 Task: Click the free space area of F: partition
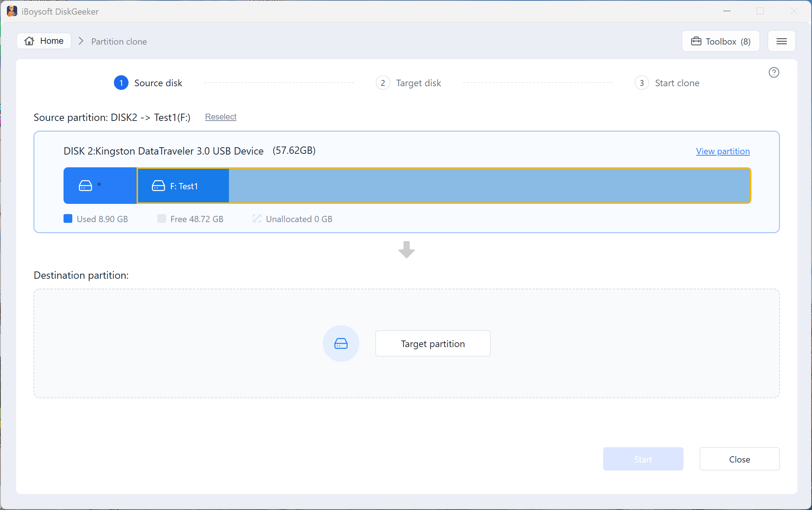[489, 186]
